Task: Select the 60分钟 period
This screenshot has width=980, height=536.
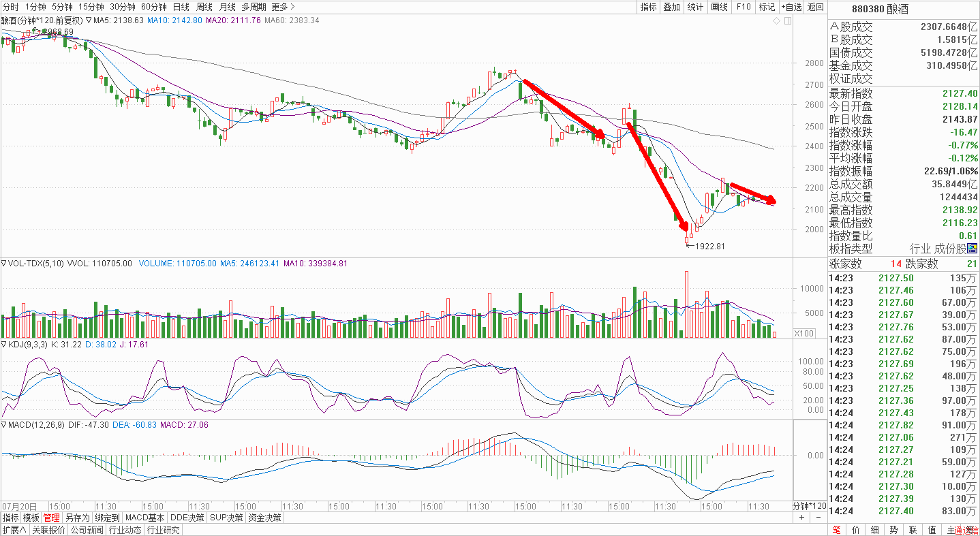Action: (x=154, y=7)
